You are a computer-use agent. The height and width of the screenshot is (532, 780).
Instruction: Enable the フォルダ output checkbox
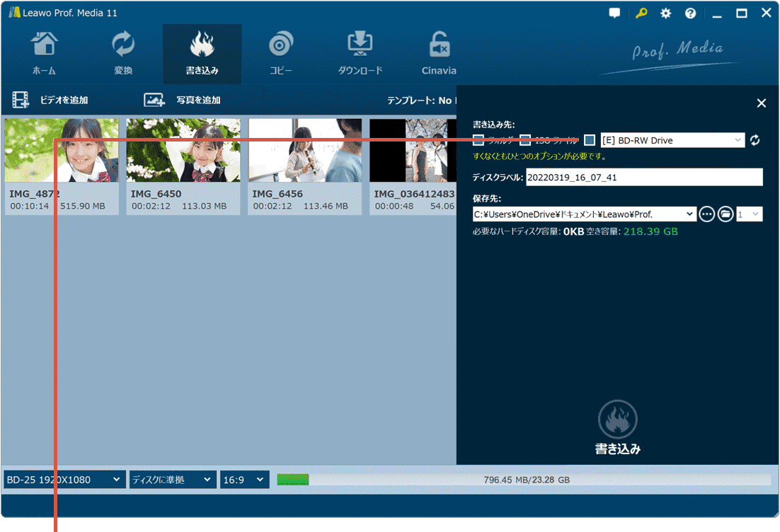tap(478, 140)
